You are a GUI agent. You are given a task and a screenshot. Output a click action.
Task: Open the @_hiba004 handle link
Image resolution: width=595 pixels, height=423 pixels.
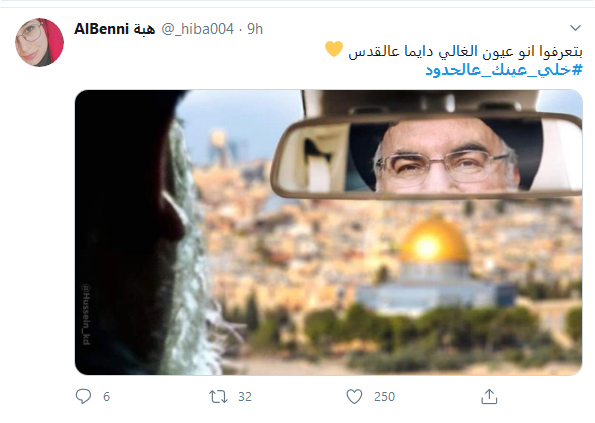click(x=198, y=29)
